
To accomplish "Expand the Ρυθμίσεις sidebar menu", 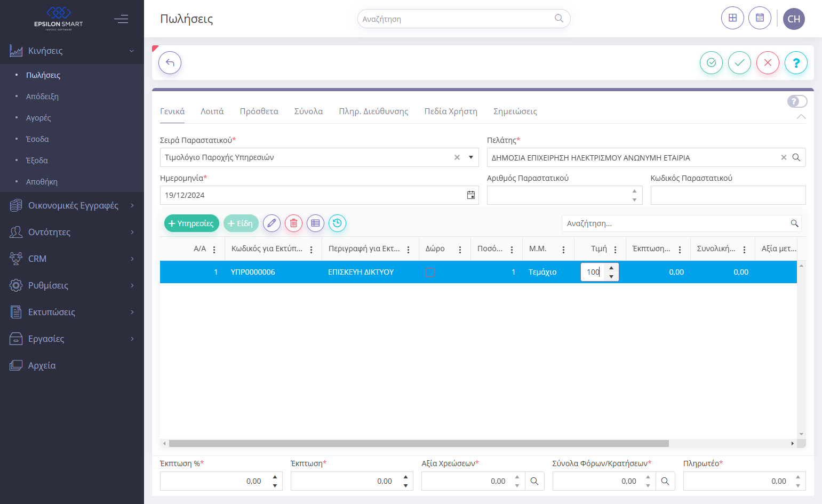I will click(72, 285).
